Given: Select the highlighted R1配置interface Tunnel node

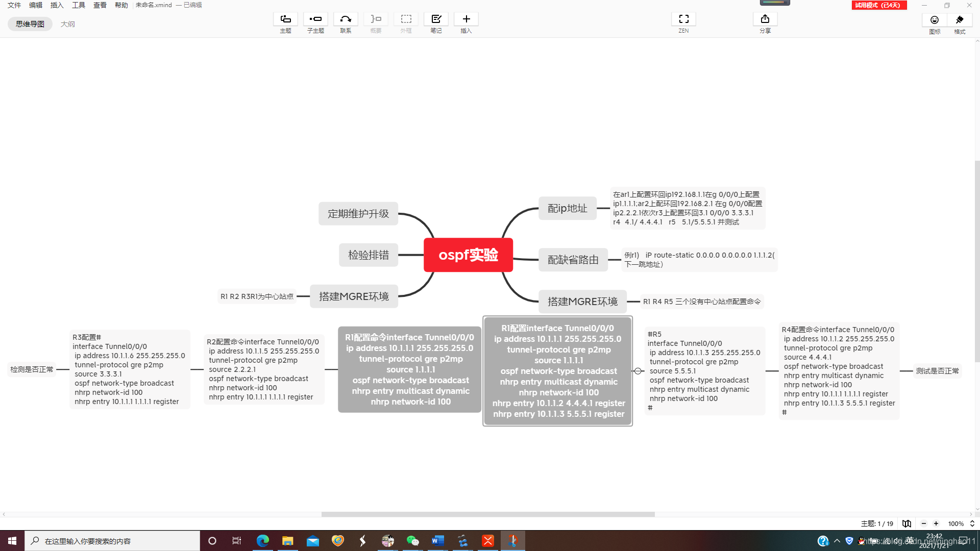Looking at the screenshot, I should [558, 371].
